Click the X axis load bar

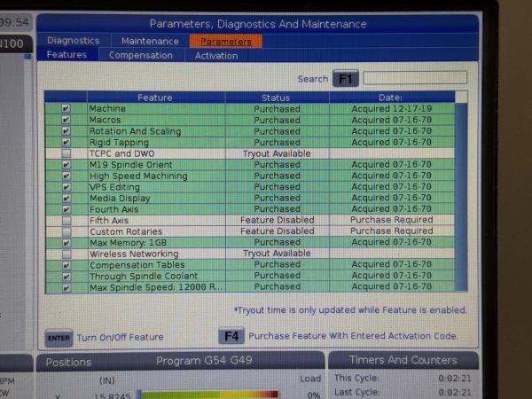tap(207, 395)
